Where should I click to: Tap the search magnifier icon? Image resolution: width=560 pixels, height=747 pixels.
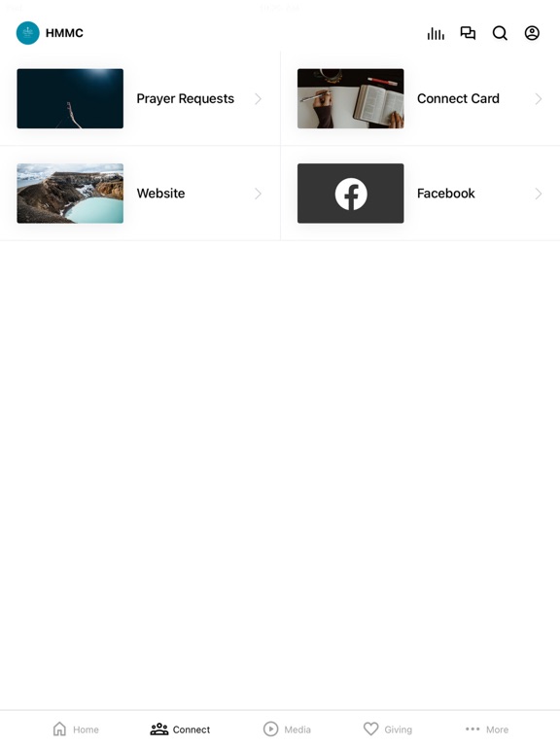(500, 33)
